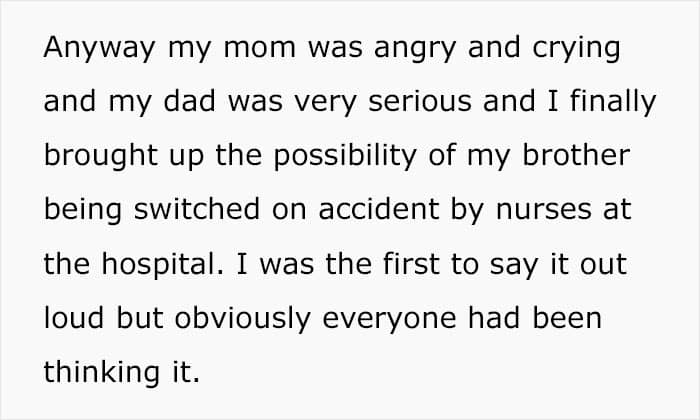Click the word "nurses" in fourth line
Viewport: 700px width, 420px height.
pos(544,211)
